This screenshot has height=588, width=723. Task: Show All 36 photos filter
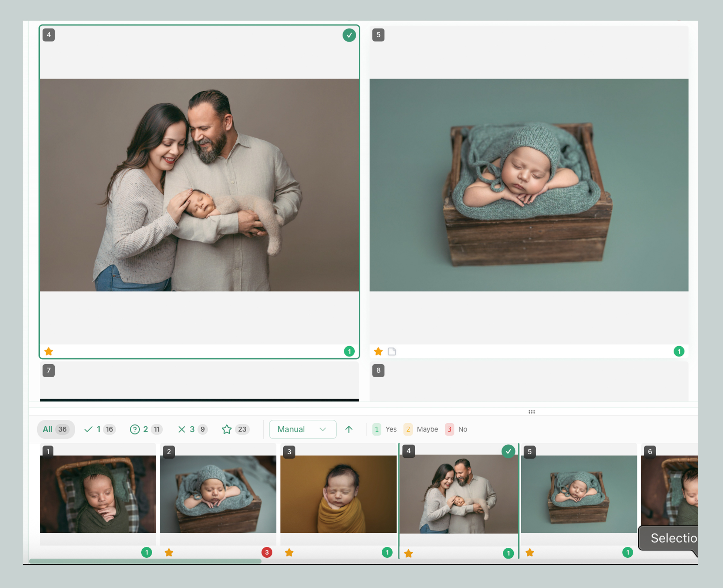coord(56,429)
